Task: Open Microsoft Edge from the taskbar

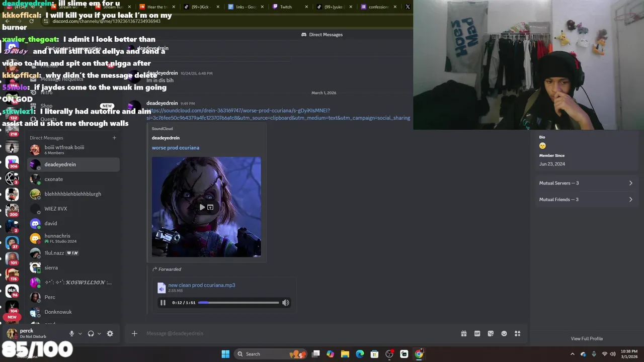Action: pos(360,354)
